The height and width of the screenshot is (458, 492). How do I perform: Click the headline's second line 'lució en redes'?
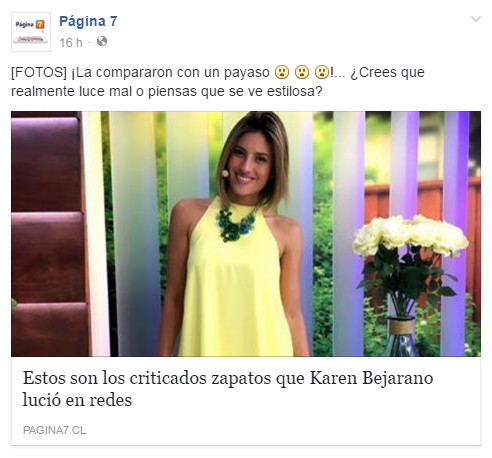click(77, 400)
